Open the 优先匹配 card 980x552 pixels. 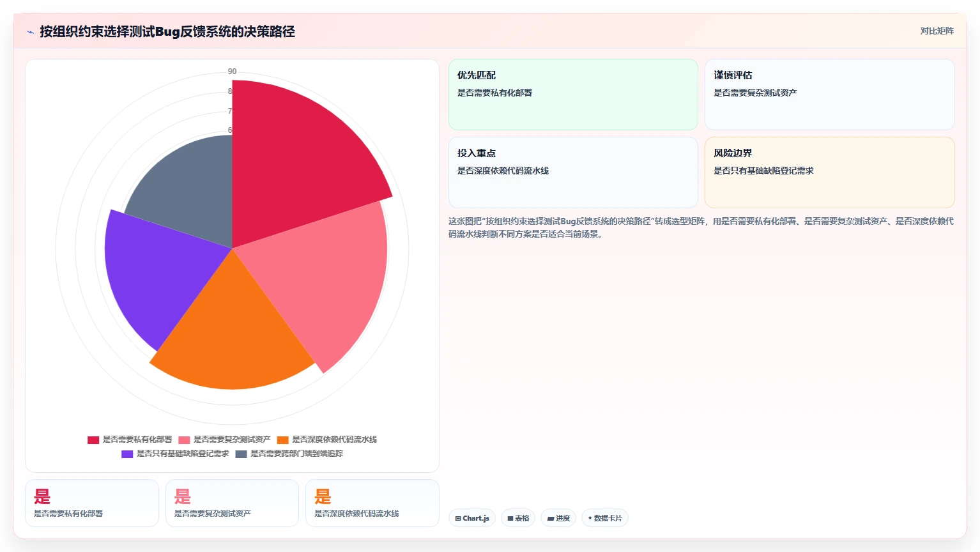pos(573,95)
